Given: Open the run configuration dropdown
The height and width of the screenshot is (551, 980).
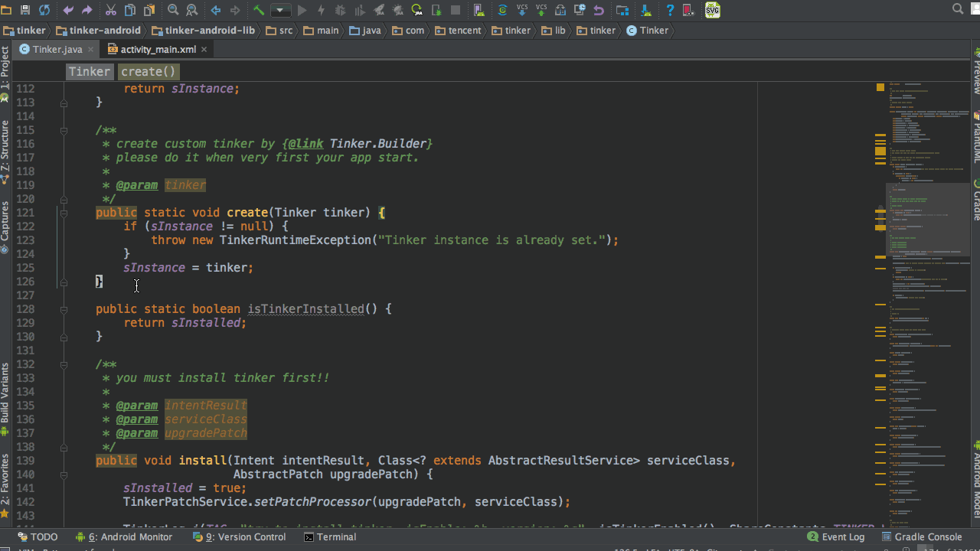Looking at the screenshot, I should click(281, 10).
